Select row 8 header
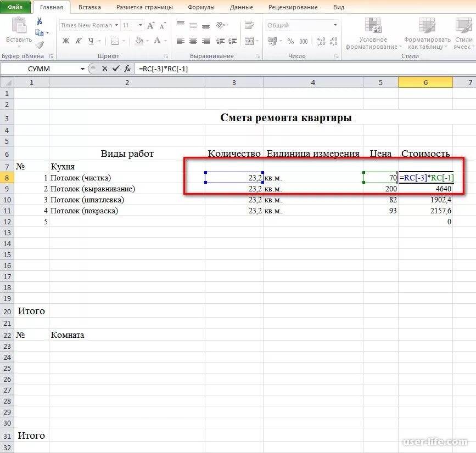476x453 pixels. pos(7,178)
